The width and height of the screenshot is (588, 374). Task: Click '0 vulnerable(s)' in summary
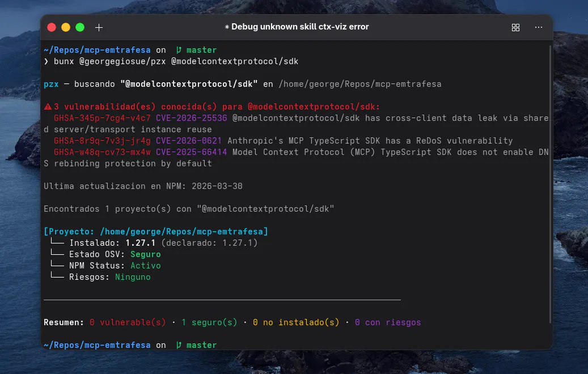(128, 322)
